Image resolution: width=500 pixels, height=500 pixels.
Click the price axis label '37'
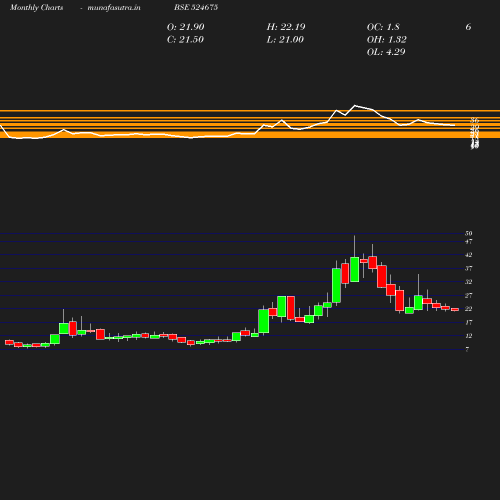[468, 268]
